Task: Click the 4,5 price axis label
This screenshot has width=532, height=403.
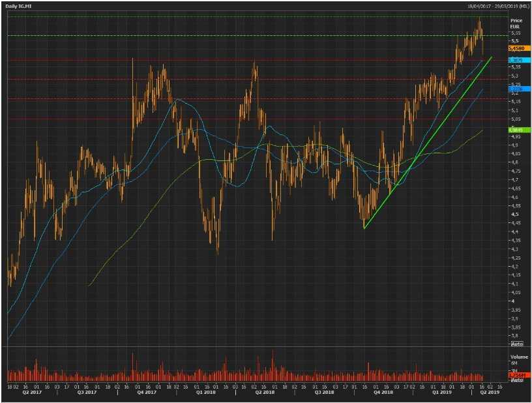Action: (514, 214)
